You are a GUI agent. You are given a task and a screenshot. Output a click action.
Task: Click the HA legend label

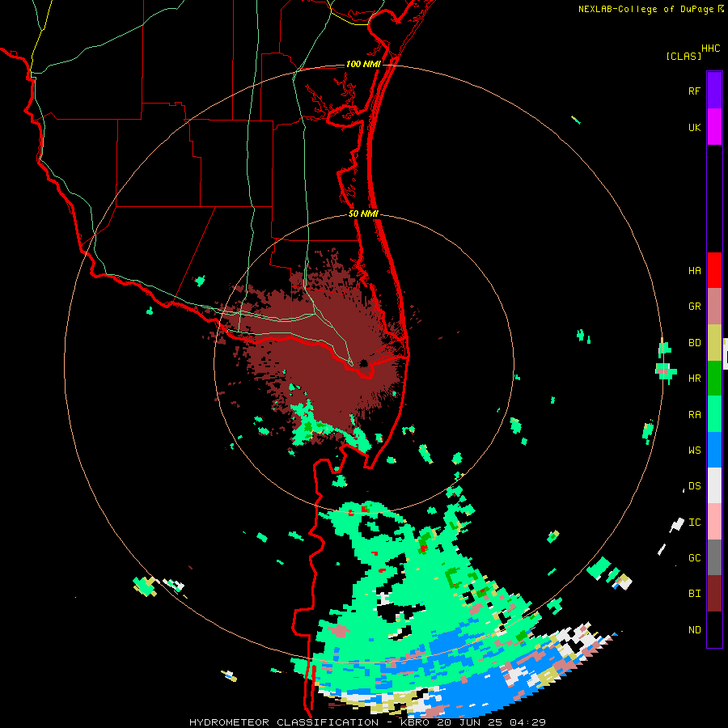(x=694, y=271)
